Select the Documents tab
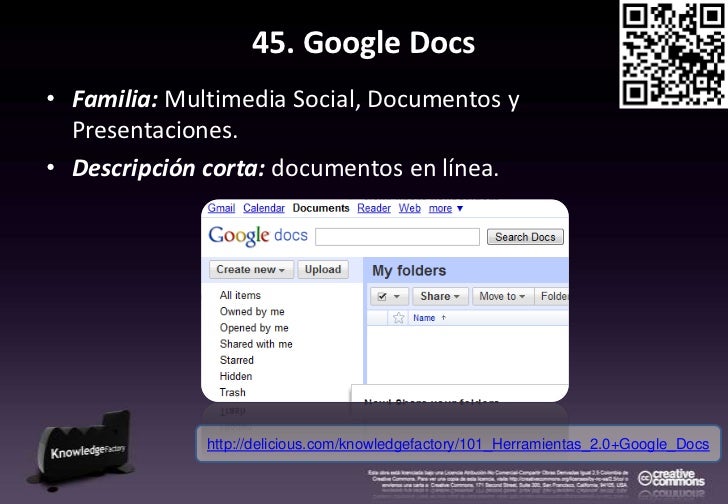The height and width of the screenshot is (504, 728). [x=321, y=208]
